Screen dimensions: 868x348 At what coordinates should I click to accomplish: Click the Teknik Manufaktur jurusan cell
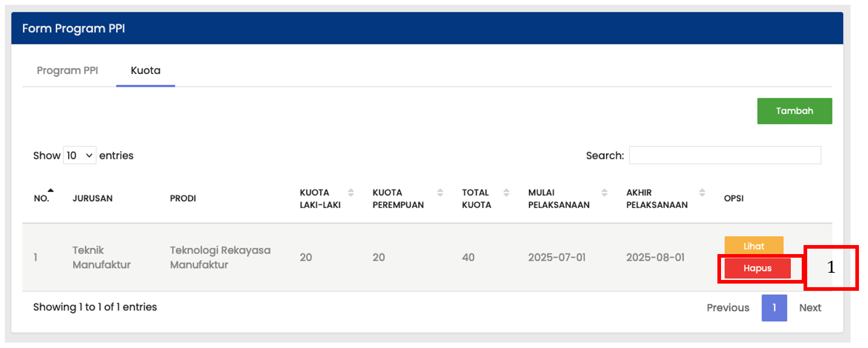coord(101,257)
